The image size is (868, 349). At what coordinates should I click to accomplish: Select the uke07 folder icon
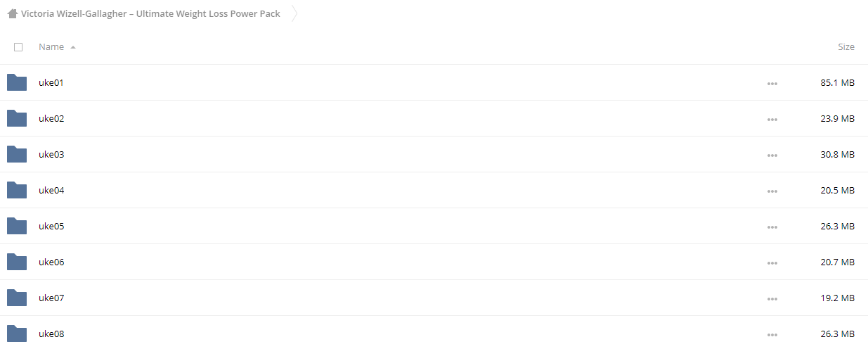pos(17,298)
